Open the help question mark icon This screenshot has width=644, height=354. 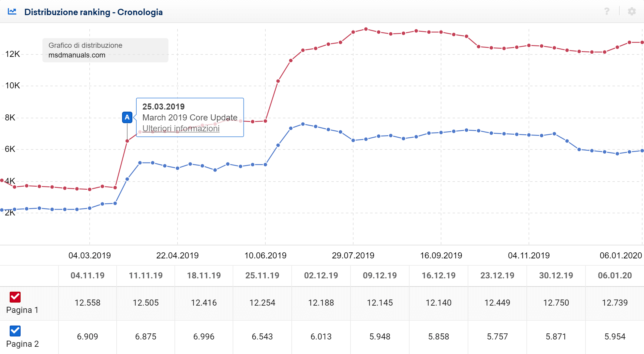[607, 11]
